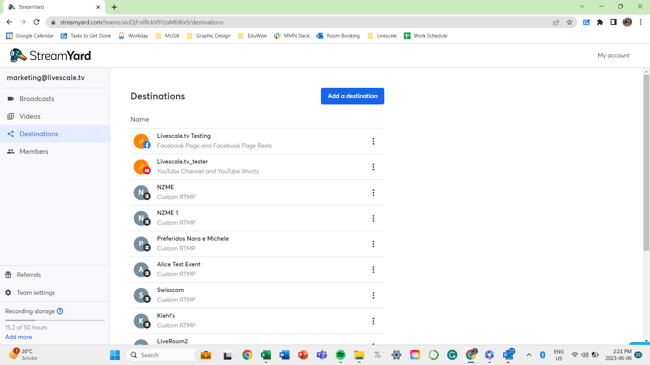Image resolution: width=650 pixels, height=365 pixels.
Task: Open Google Calendar bookmark
Action: click(x=30, y=36)
